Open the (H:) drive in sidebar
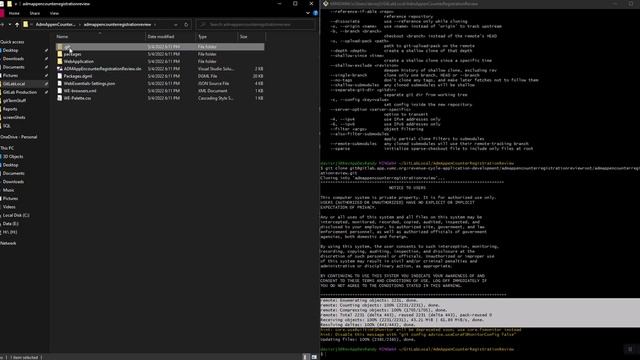 10,232
